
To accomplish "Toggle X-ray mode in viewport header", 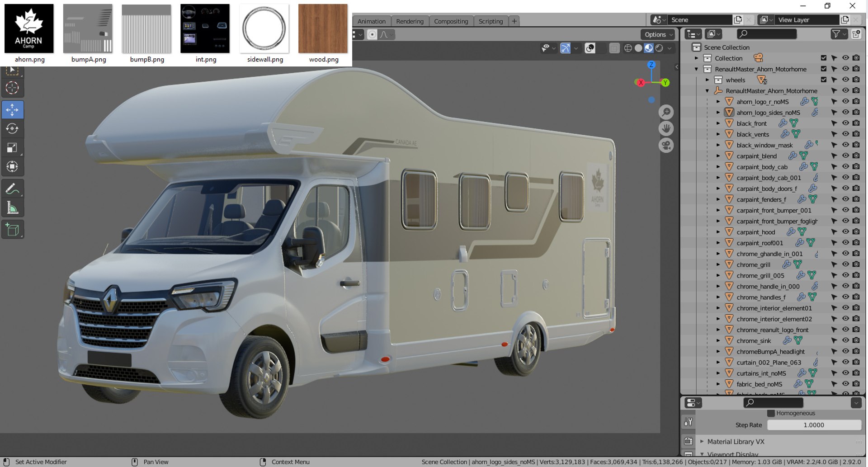I will [614, 48].
